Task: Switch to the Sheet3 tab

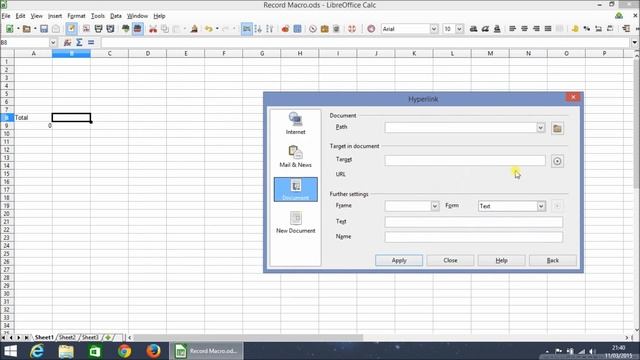Action: click(x=90, y=338)
